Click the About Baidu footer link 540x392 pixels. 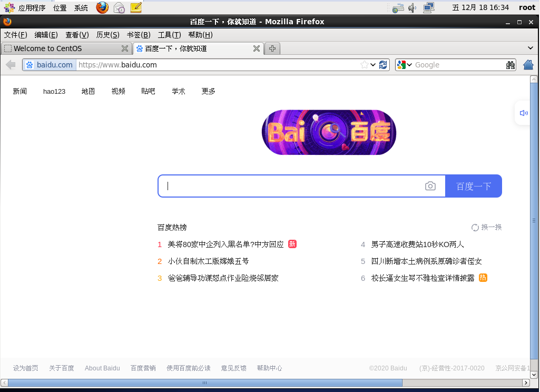[102, 368]
